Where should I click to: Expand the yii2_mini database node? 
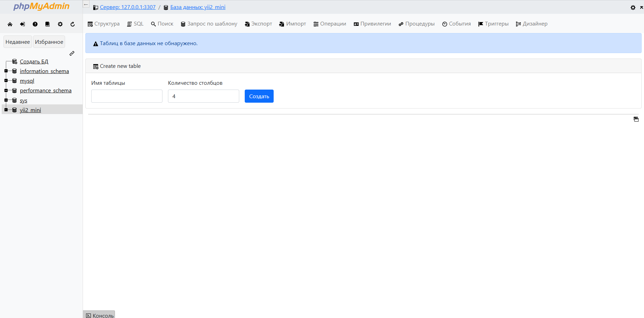(x=6, y=110)
